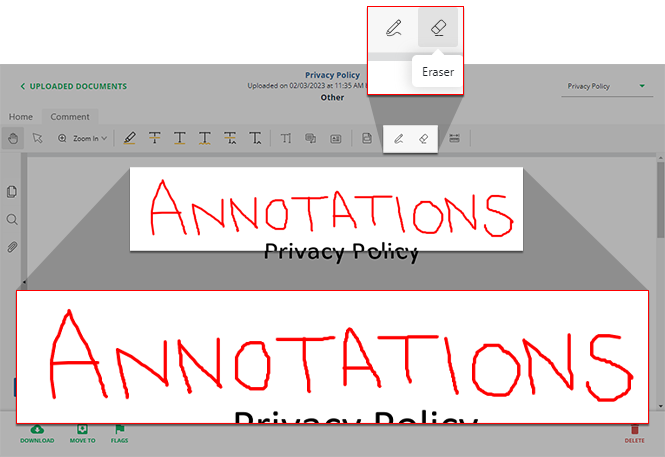Click the magnifier zoom icon in toolbar
This screenshot has height=457, width=665.
pos(62,138)
